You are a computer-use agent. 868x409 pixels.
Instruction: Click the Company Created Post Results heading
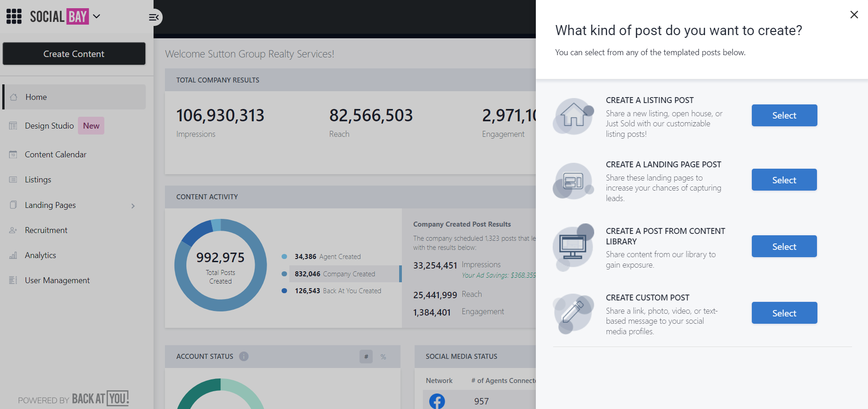tap(462, 224)
